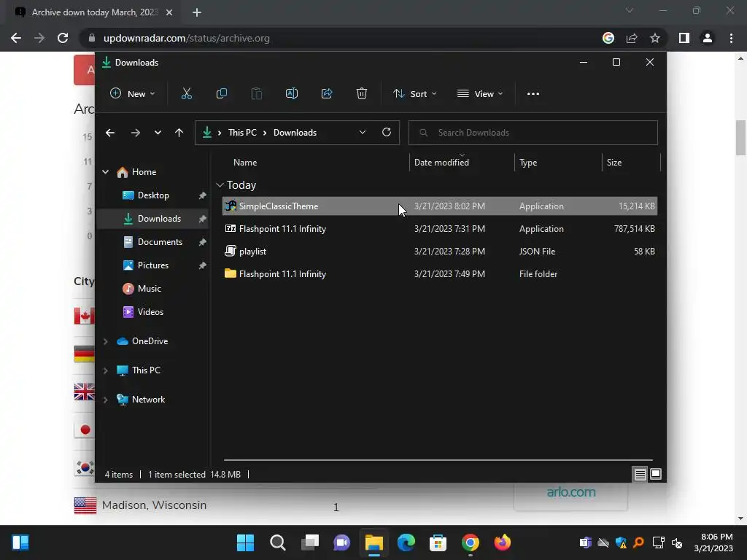Click the Windows Security tray icon
The image size is (747, 560).
click(621, 542)
